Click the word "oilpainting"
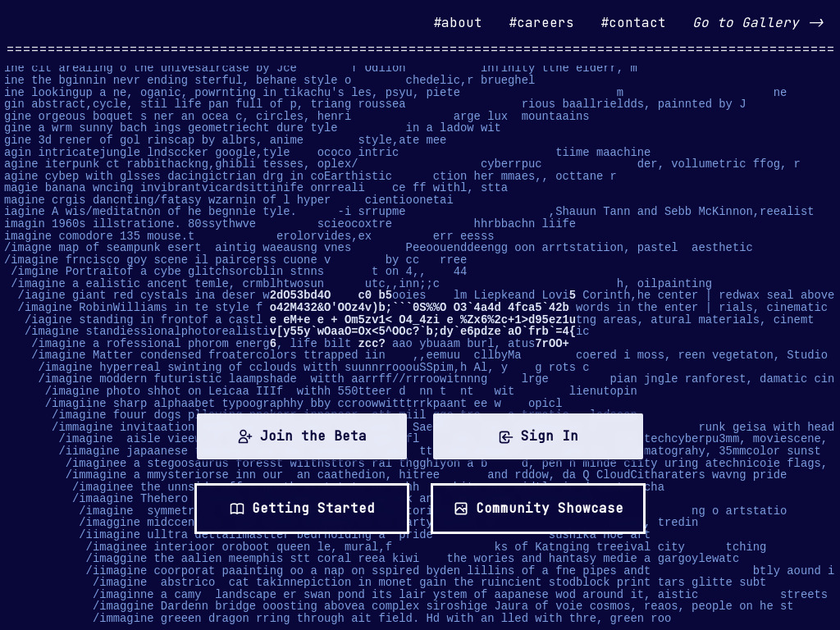This screenshot has width=840, height=630. [x=674, y=283]
